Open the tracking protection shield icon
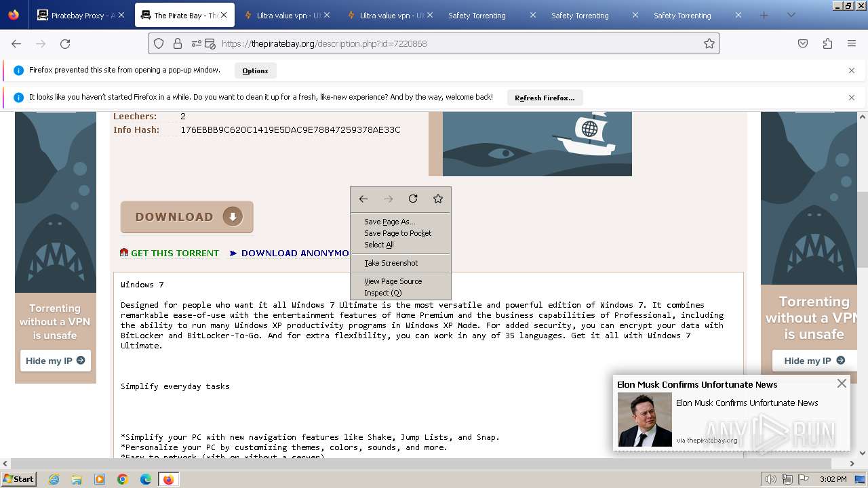The image size is (868, 488). (x=159, y=43)
